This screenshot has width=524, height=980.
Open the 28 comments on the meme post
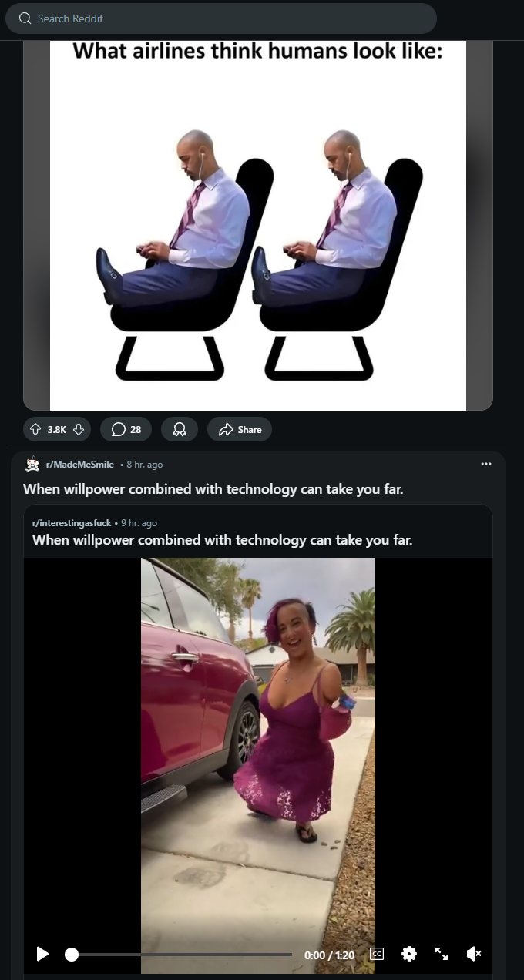click(x=126, y=429)
